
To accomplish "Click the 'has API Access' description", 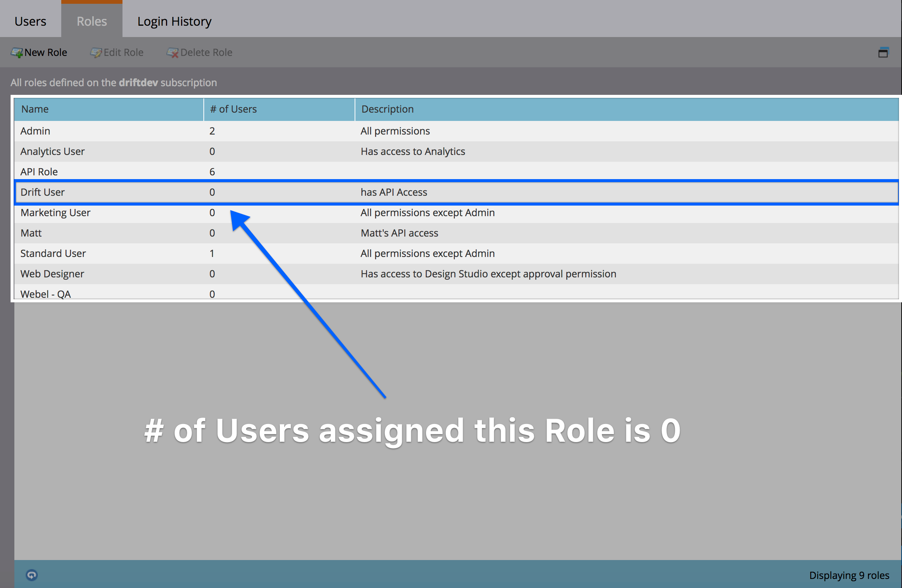I will point(394,192).
